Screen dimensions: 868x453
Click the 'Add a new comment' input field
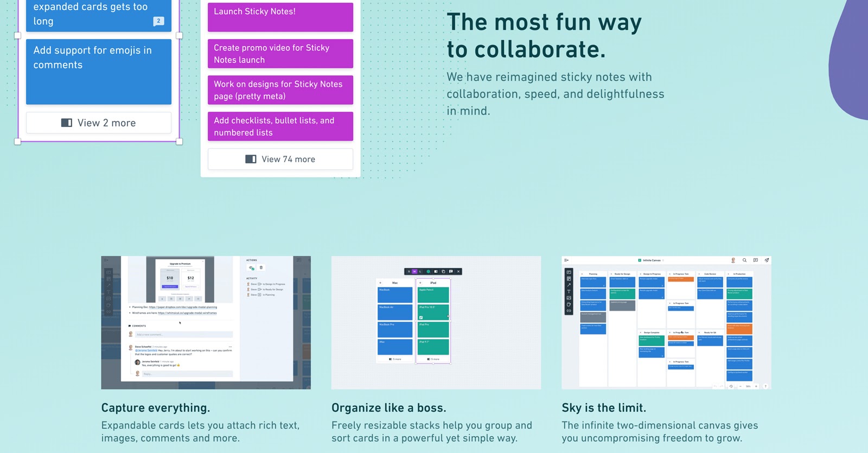coord(184,335)
